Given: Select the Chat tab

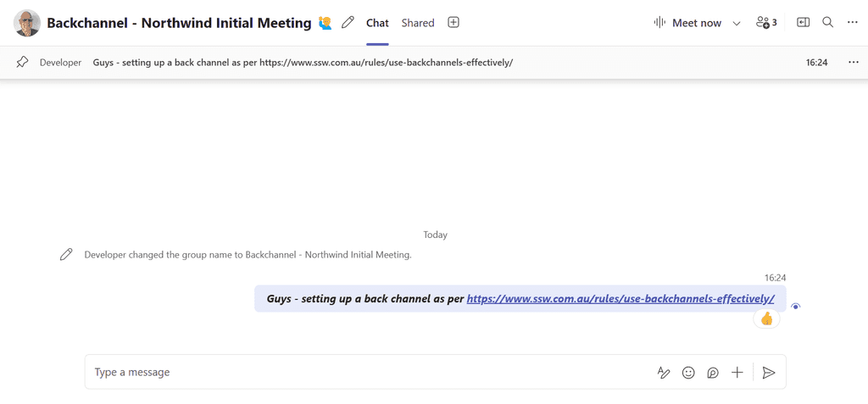Looking at the screenshot, I should click(x=377, y=23).
